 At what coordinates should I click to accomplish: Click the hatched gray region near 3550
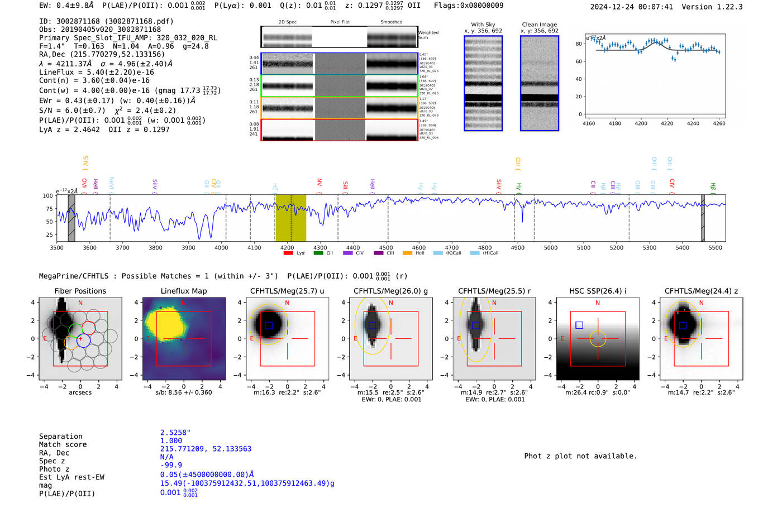(x=71, y=218)
